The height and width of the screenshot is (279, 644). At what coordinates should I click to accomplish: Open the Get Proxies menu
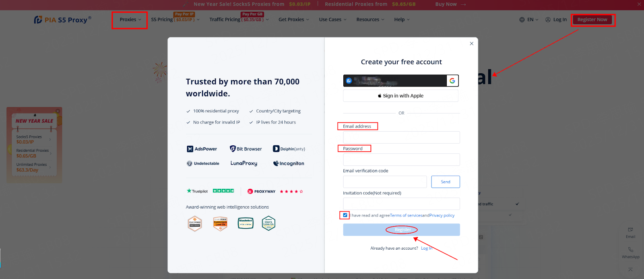pyautogui.click(x=293, y=20)
